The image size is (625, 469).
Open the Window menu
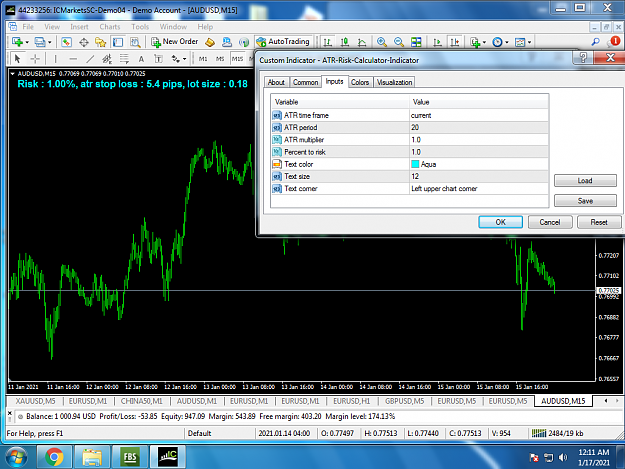(173, 27)
